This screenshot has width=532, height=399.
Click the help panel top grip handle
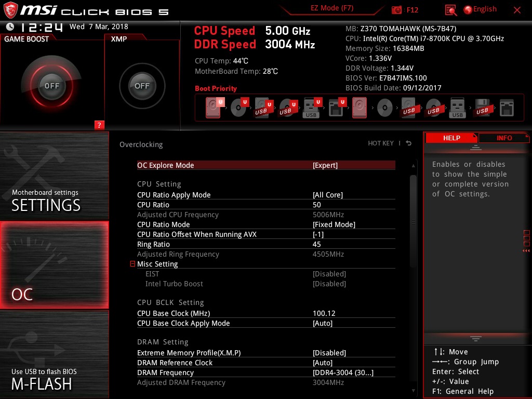pos(476,148)
